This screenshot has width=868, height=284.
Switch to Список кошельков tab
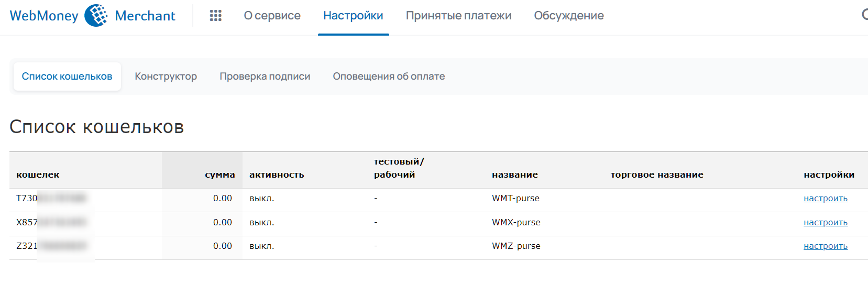pyautogui.click(x=67, y=77)
